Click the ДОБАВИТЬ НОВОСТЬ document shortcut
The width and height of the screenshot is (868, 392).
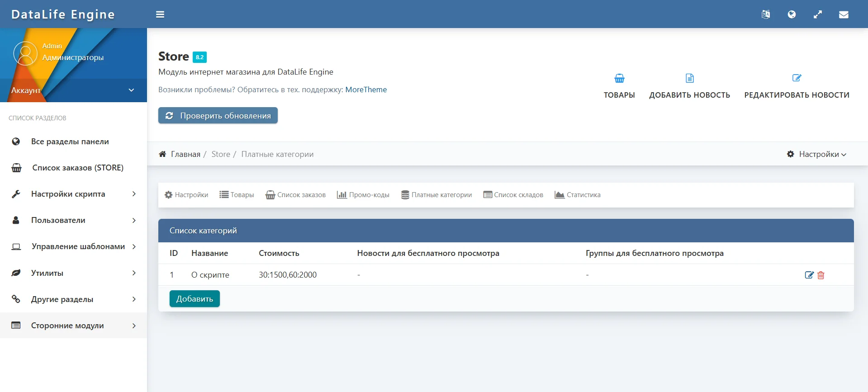click(x=689, y=86)
